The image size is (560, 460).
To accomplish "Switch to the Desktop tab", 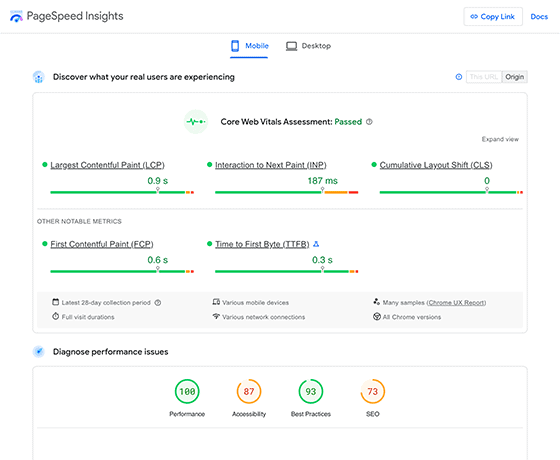I will pyautogui.click(x=308, y=46).
